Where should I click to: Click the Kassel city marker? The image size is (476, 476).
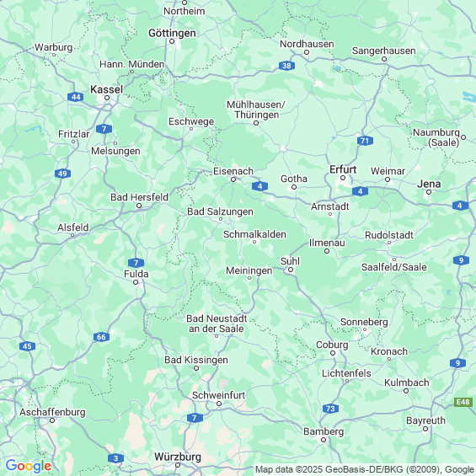tap(107, 98)
